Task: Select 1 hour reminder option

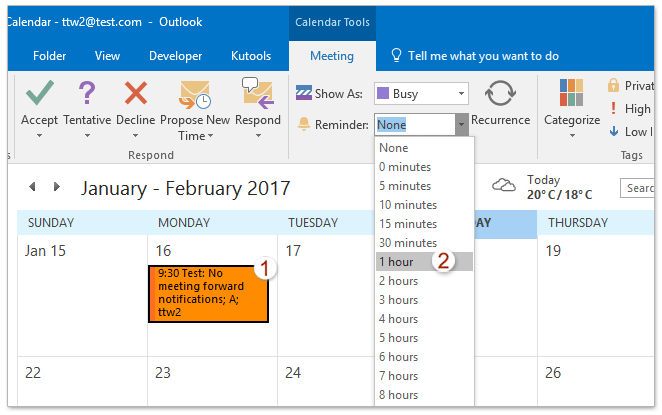Action: point(424,262)
